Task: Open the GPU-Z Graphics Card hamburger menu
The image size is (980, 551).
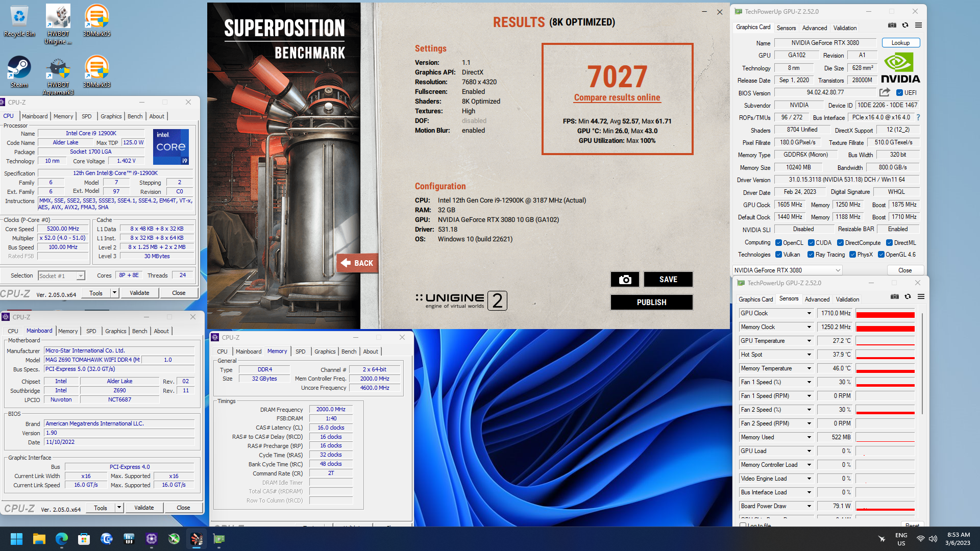Action: click(x=918, y=25)
